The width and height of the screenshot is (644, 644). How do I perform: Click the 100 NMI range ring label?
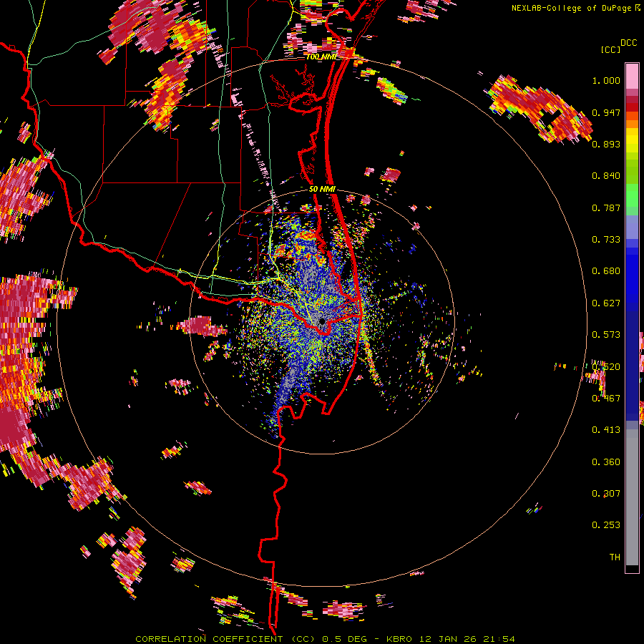click(x=321, y=57)
